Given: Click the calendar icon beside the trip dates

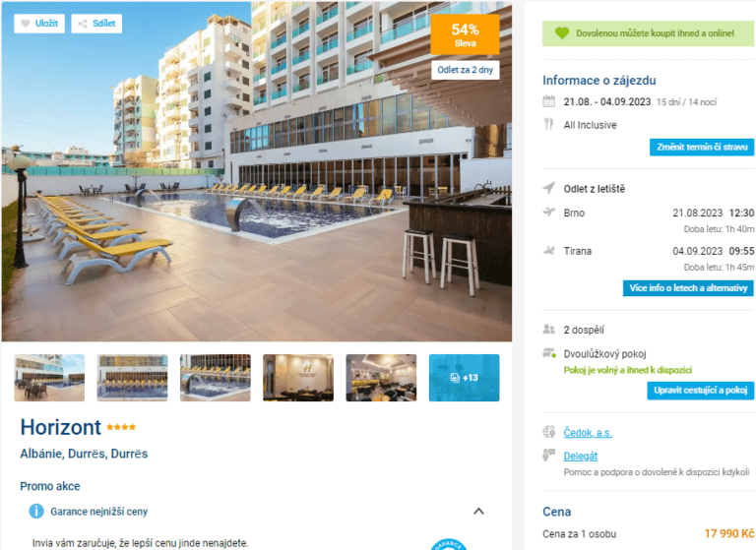Looking at the screenshot, I should 548,101.
